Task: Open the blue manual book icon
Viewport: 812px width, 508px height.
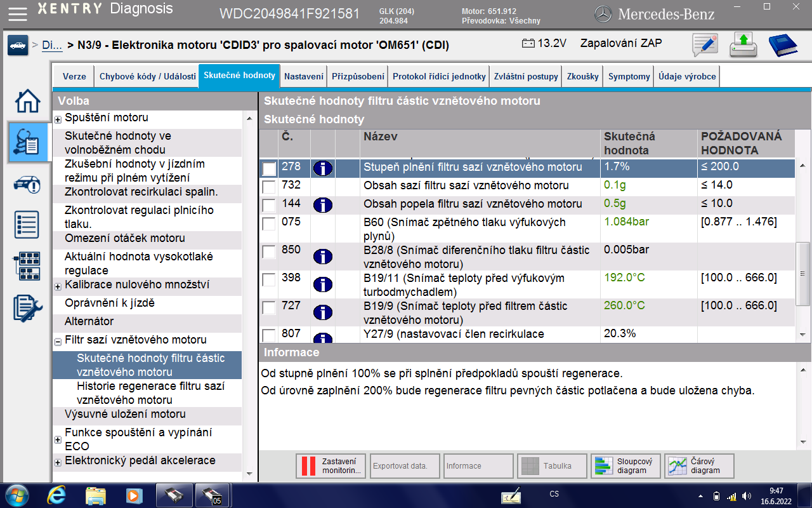Action: click(783, 45)
